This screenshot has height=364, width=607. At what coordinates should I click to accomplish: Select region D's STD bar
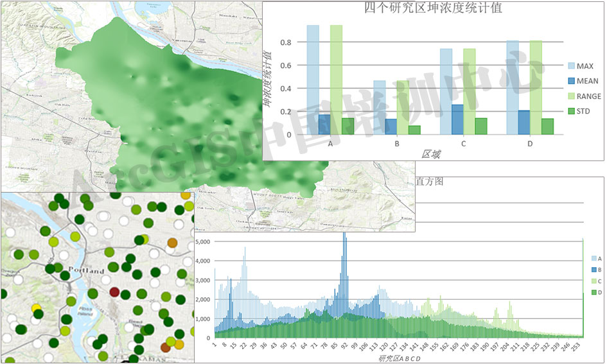pos(547,126)
